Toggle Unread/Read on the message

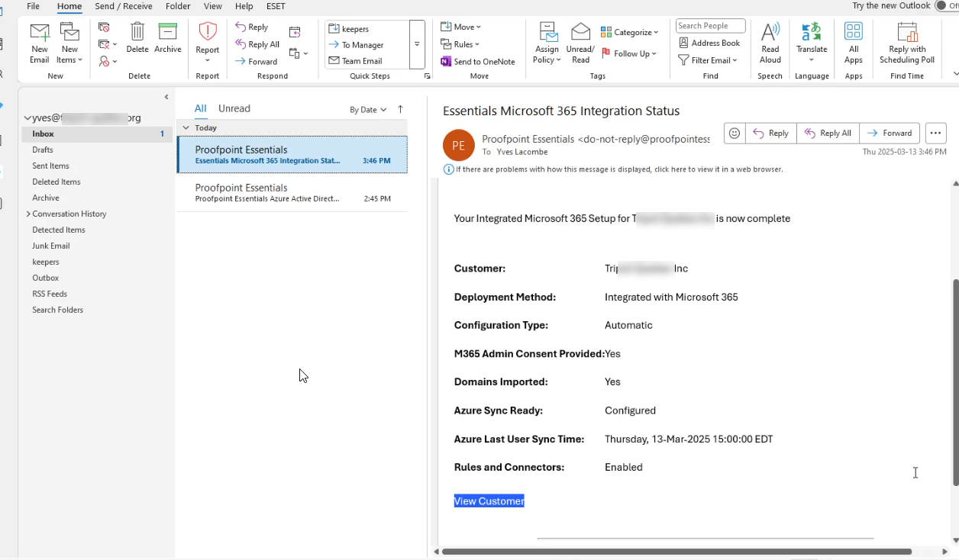[580, 43]
